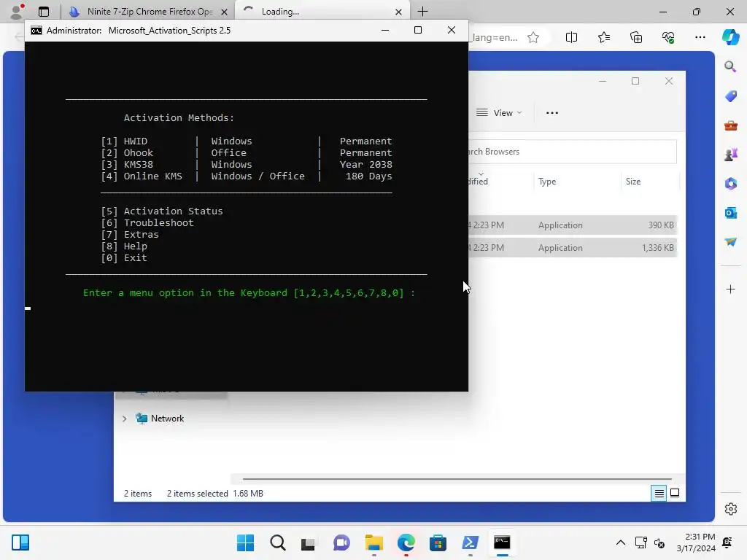Open View dropdown in File Explorer

pyautogui.click(x=500, y=113)
